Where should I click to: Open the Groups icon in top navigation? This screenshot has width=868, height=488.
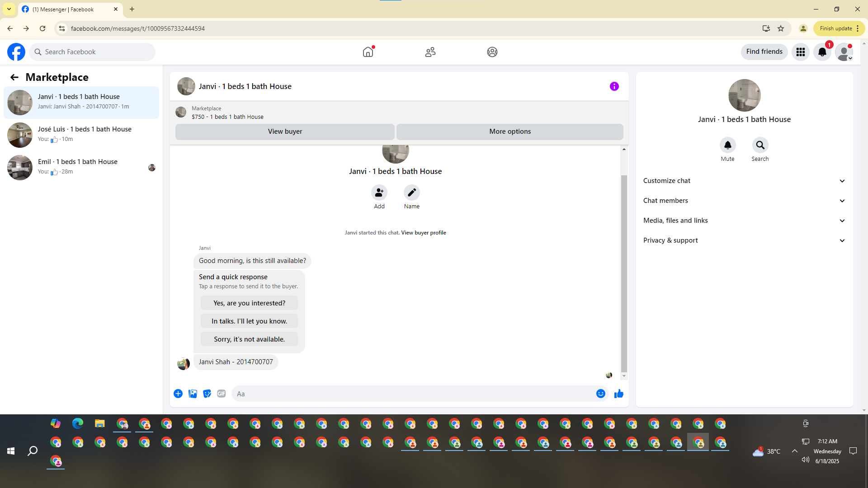(492, 52)
